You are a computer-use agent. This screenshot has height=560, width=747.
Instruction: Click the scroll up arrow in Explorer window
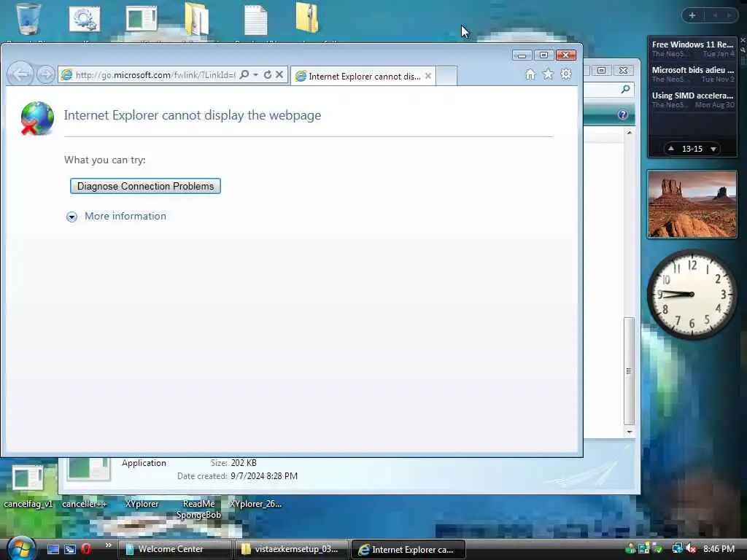630,133
